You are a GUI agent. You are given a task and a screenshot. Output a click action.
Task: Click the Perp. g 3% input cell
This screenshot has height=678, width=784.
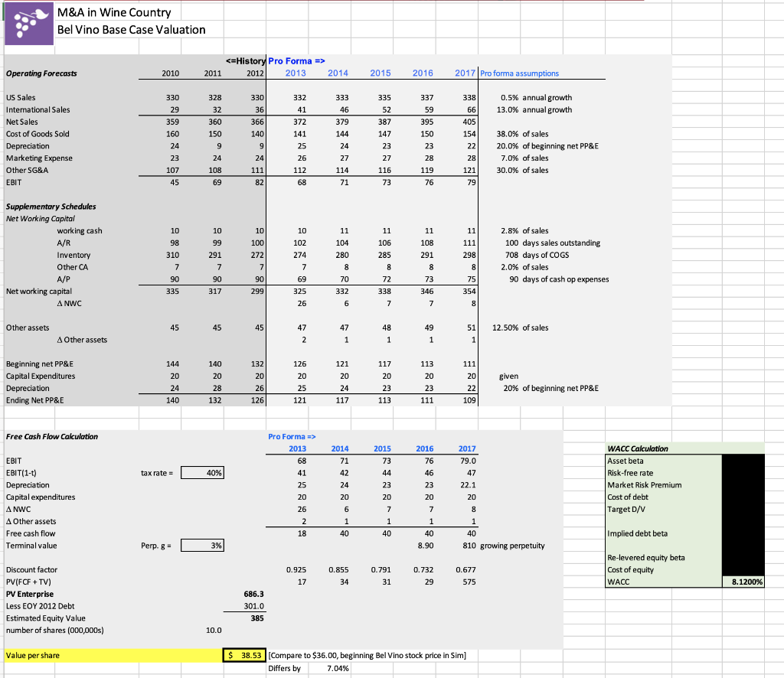pyautogui.click(x=202, y=546)
